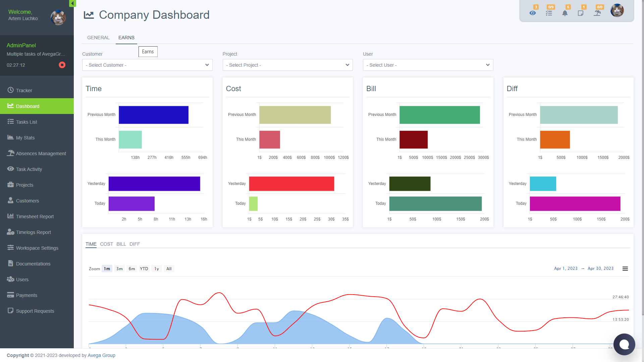Image resolution: width=644 pixels, height=362 pixels.
Task: Expand the Select Customer dropdown
Action: (147, 65)
